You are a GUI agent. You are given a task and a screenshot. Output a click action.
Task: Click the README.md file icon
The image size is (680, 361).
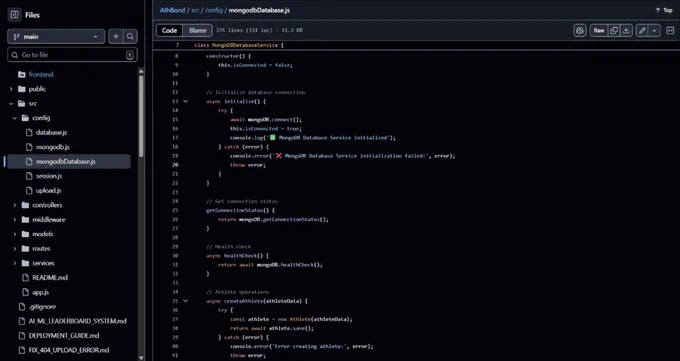tap(26, 278)
